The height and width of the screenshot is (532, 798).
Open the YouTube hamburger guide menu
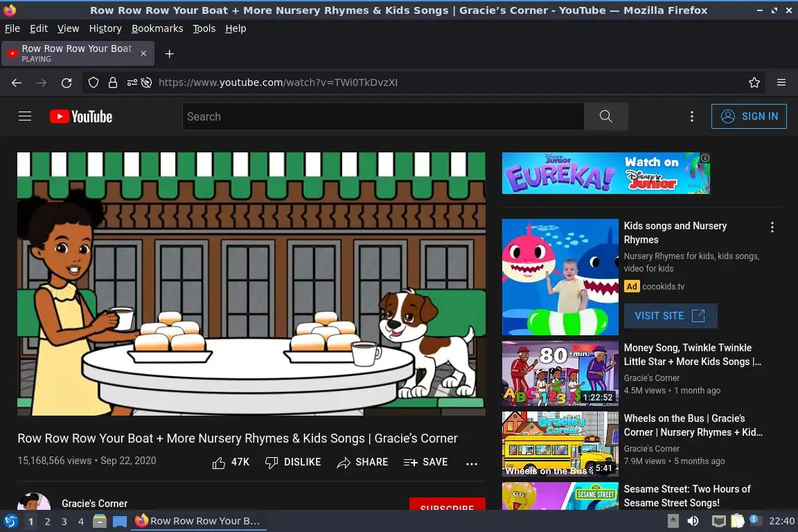pos(25,116)
